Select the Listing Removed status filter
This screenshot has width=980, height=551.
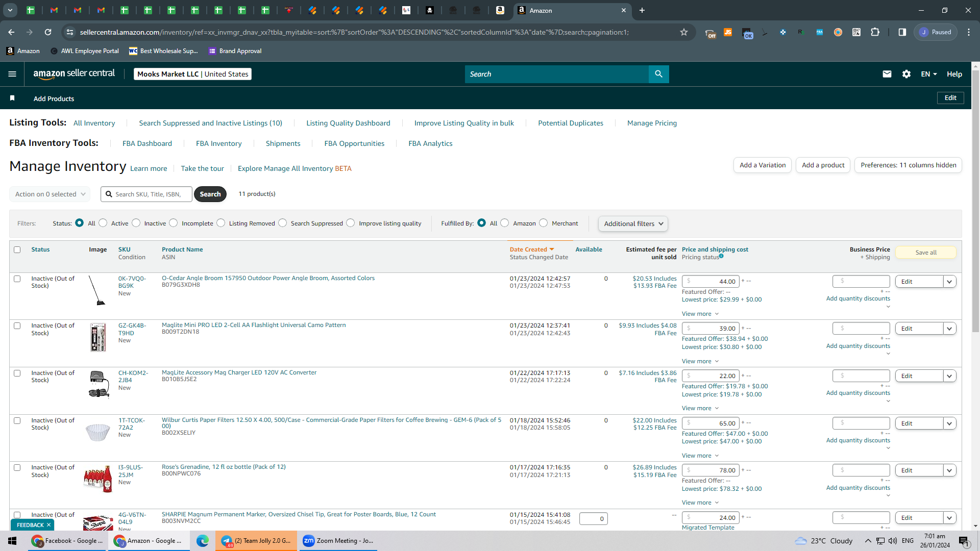(221, 223)
